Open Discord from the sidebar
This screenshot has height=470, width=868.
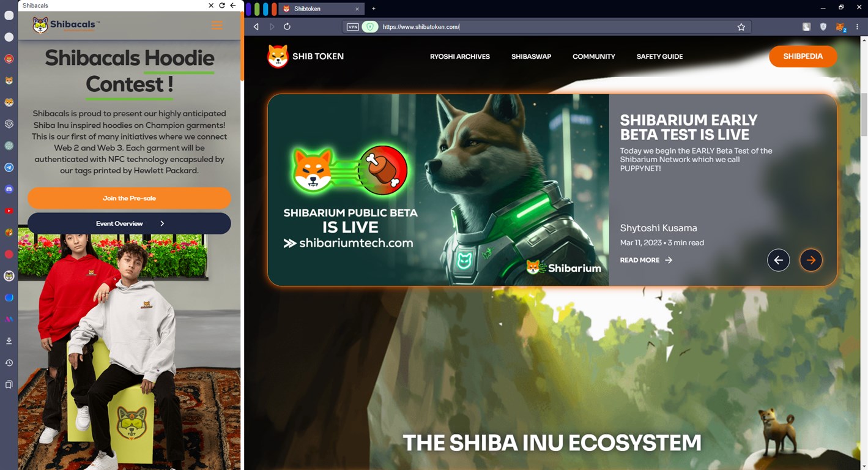click(x=9, y=190)
